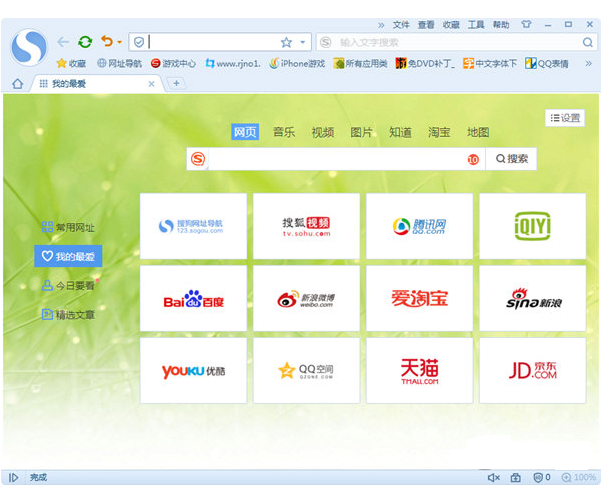Open 网址导航 bookmark
Image resolution: width=603 pixels, height=501 pixels.
coord(119,63)
